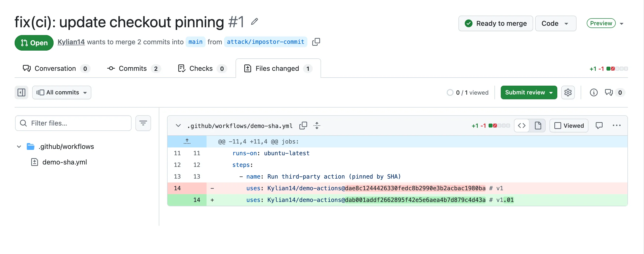This screenshot has height=254, width=644.
Task: Open the Kylian14 profile link
Action: click(71, 42)
